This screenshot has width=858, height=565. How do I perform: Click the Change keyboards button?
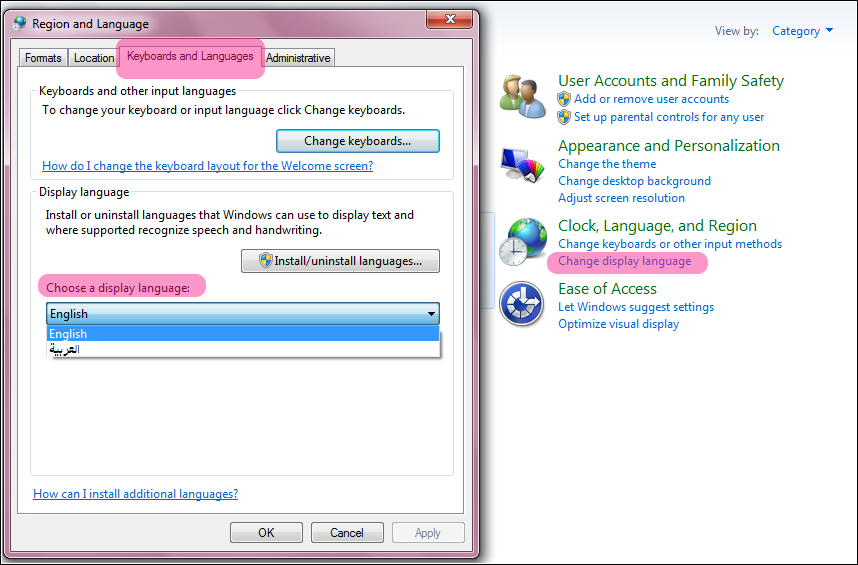click(x=358, y=141)
